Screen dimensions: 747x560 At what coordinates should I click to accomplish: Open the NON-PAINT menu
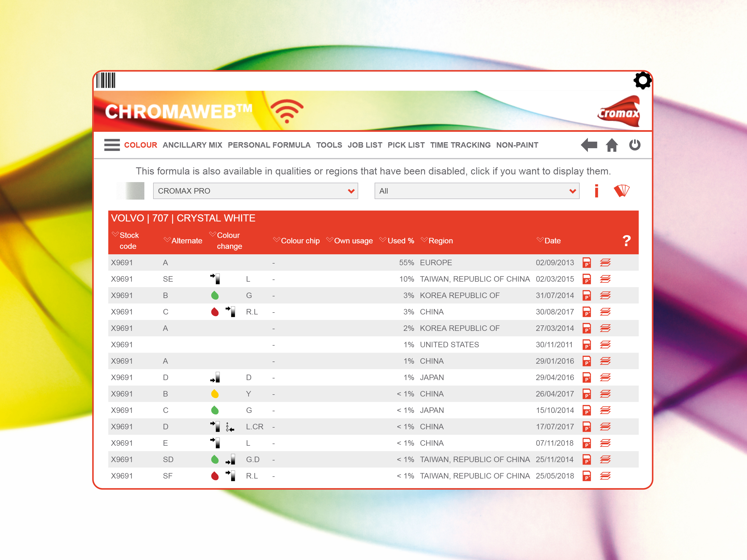[x=517, y=145]
